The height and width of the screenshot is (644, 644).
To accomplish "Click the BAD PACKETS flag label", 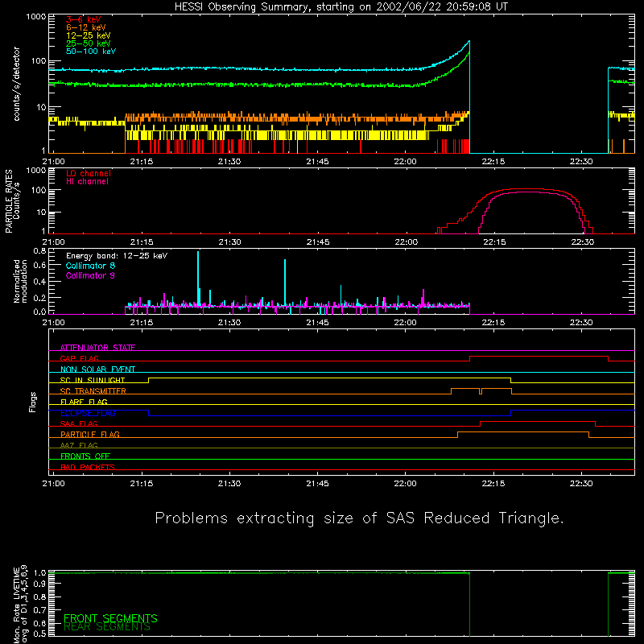I will pyautogui.click(x=88, y=467).
